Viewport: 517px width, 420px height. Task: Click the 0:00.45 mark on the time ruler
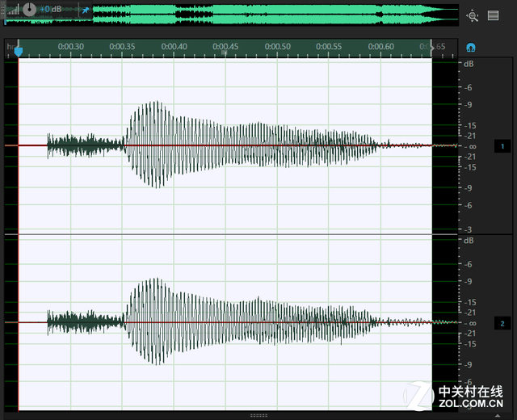(x=225, y=47)
